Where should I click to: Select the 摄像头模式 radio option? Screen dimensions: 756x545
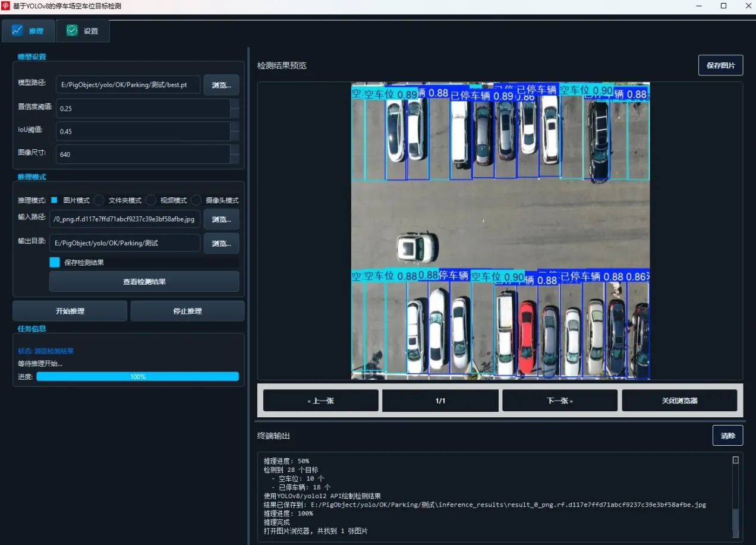tap(215, 200)
